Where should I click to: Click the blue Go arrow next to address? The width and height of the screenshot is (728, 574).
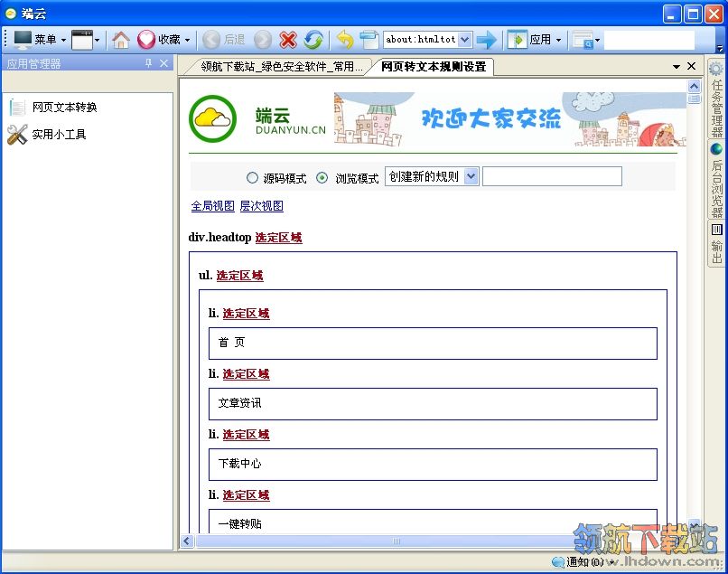coord(487,40)
